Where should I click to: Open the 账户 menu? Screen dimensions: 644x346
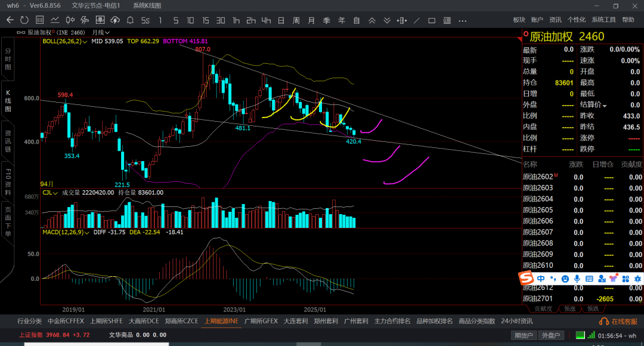click(x=537, y=20)
